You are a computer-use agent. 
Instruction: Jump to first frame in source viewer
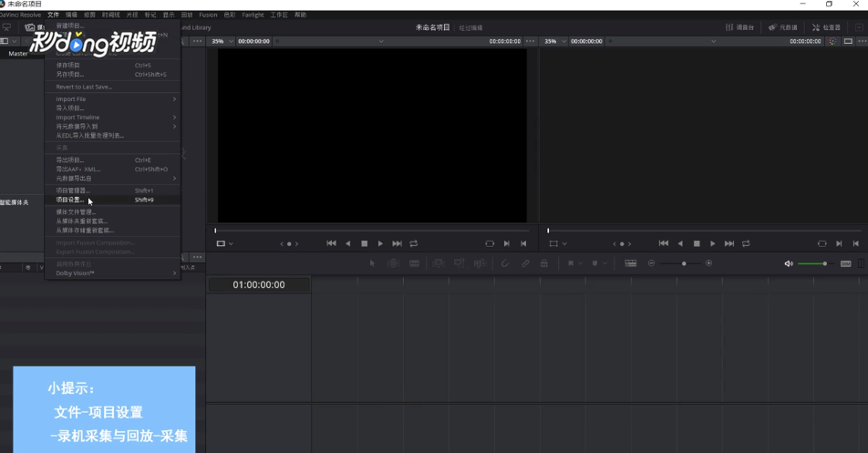(331, 243)
